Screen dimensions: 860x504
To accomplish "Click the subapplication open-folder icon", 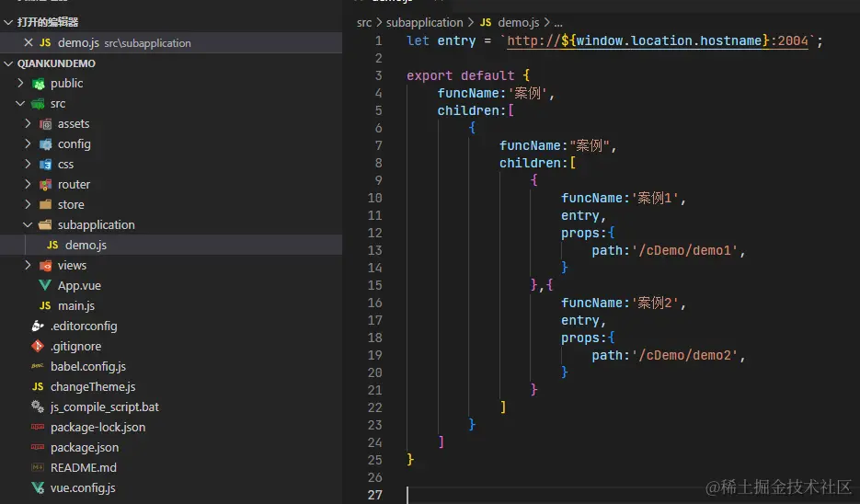I will tap(45, 224).
